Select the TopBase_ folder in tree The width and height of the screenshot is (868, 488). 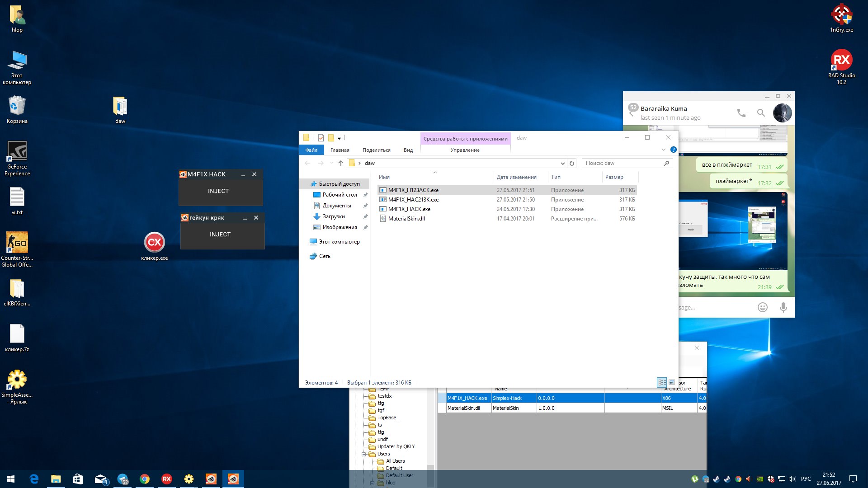click(x=388, y=418)
